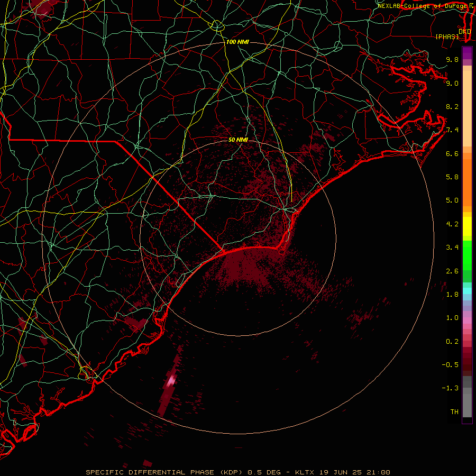
Task: Click the 9.8 color scale value
Action: click(452, 59)
